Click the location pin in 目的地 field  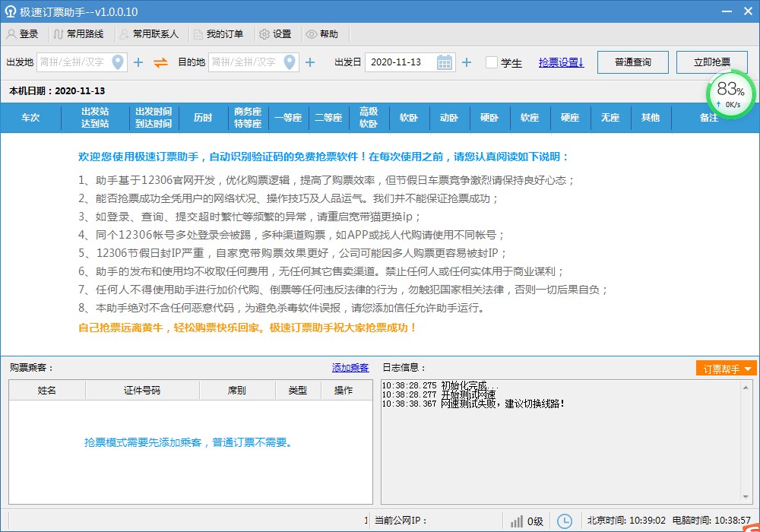290,62
